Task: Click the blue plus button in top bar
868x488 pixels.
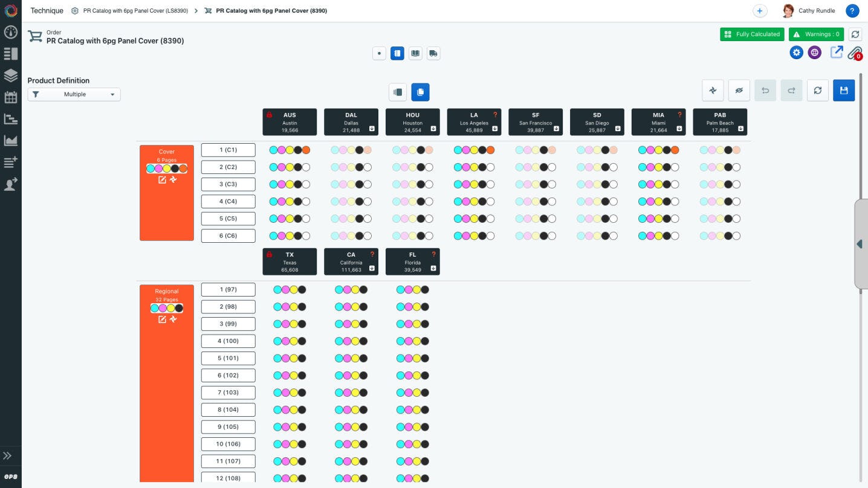Action: 760,10
